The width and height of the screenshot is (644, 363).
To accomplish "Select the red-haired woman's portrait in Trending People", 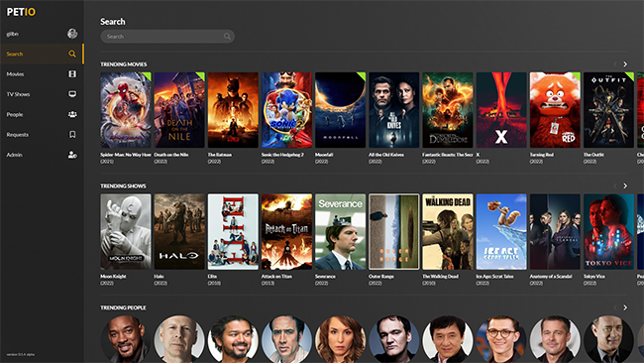I will tap(341, 339).
